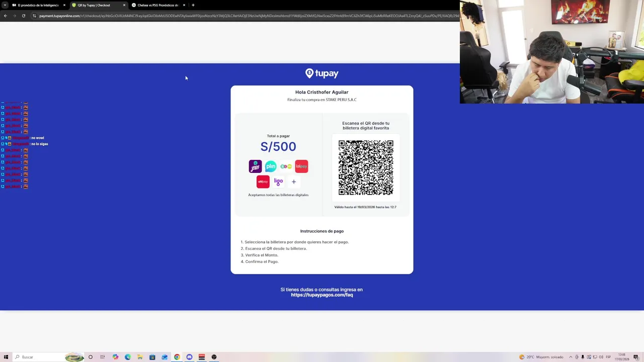The image size is (644, 362).
Task: Click the payment.tupayonline.com address bar
Action: (247, 16)
